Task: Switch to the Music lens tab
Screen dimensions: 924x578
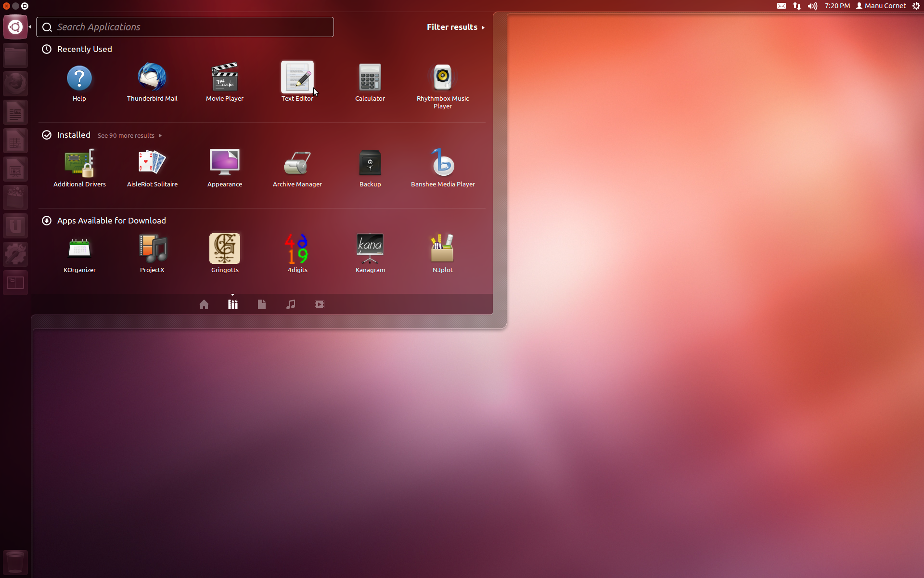Action: click(291, 304)
